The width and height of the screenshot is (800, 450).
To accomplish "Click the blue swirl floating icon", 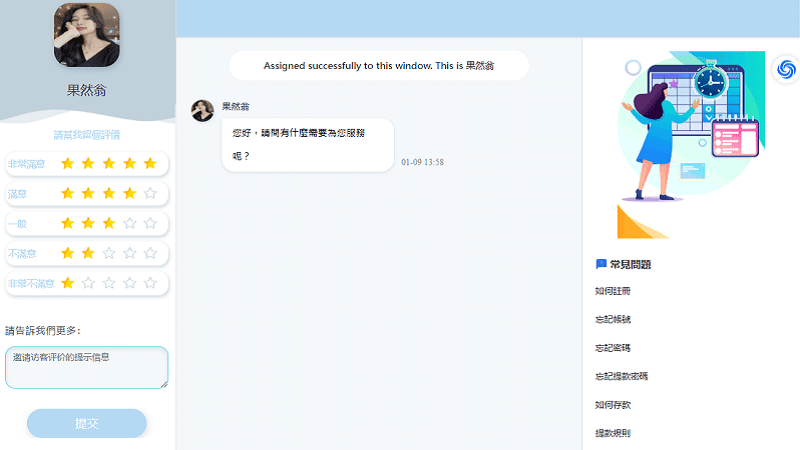I will [x=785, y=69].
